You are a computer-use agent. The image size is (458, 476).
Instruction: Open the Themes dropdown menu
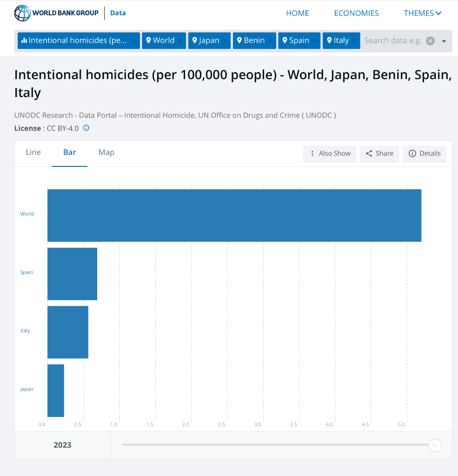coord(422,13)
